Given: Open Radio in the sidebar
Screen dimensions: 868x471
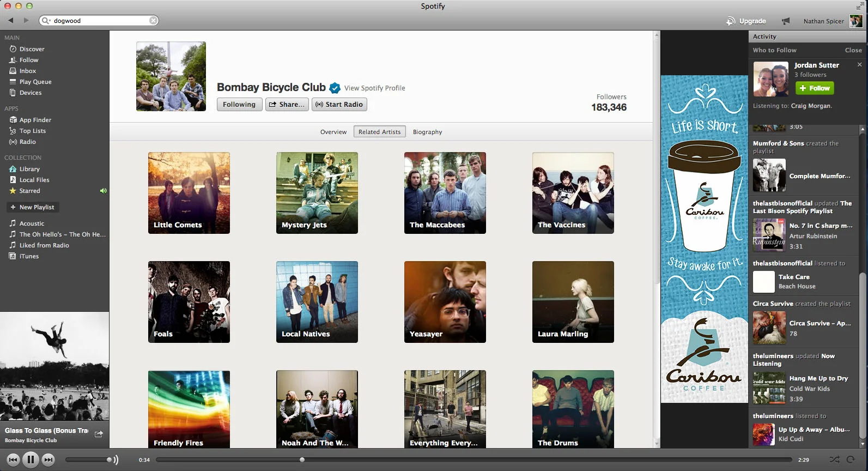Looking at the screenshot, I should pos(27,142).
